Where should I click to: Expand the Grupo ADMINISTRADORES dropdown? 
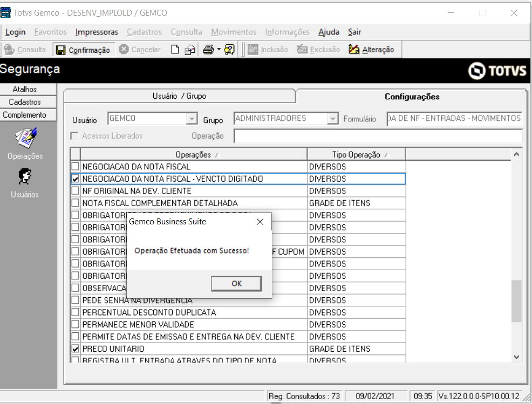click(333, 119)
